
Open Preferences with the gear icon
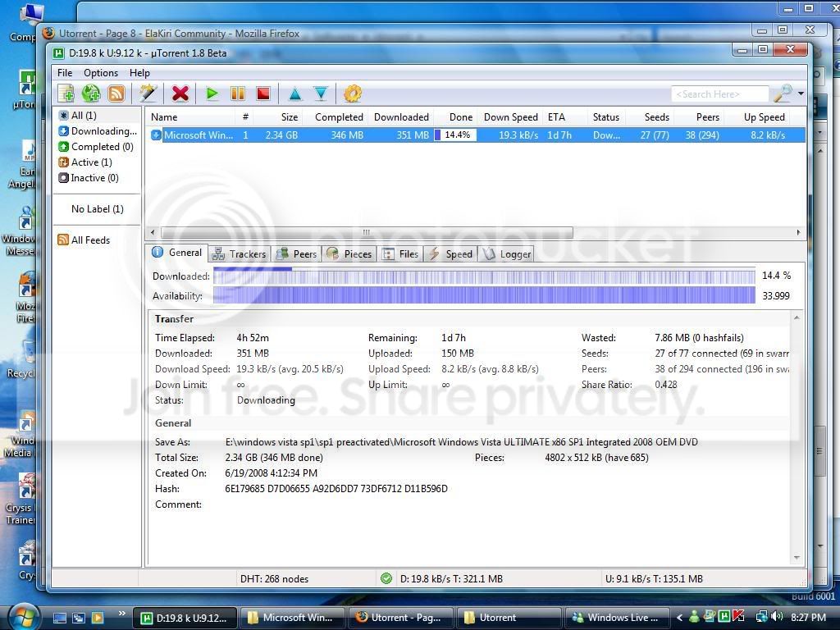pos(353,94)
